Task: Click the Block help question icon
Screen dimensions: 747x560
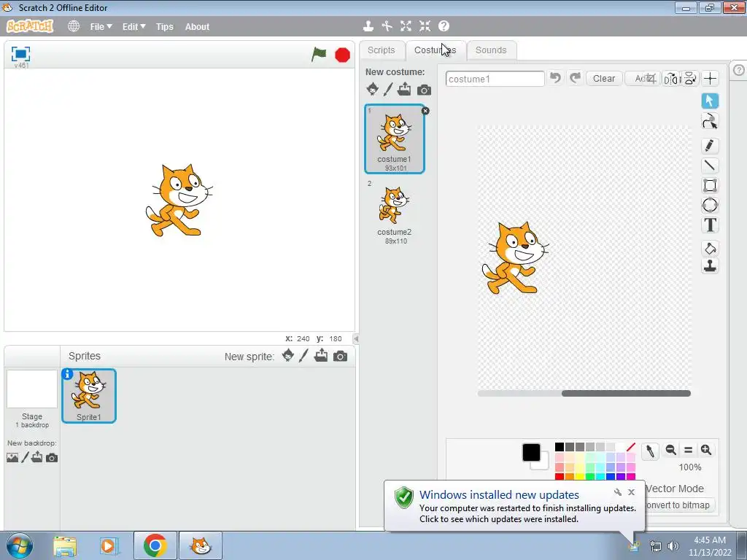Action: [444, 26]
